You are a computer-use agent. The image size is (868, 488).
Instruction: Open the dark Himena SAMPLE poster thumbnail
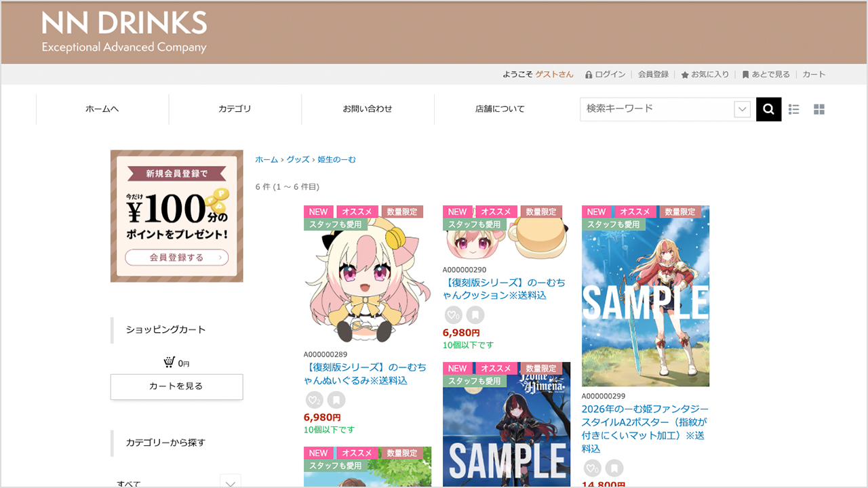point(507,425)
